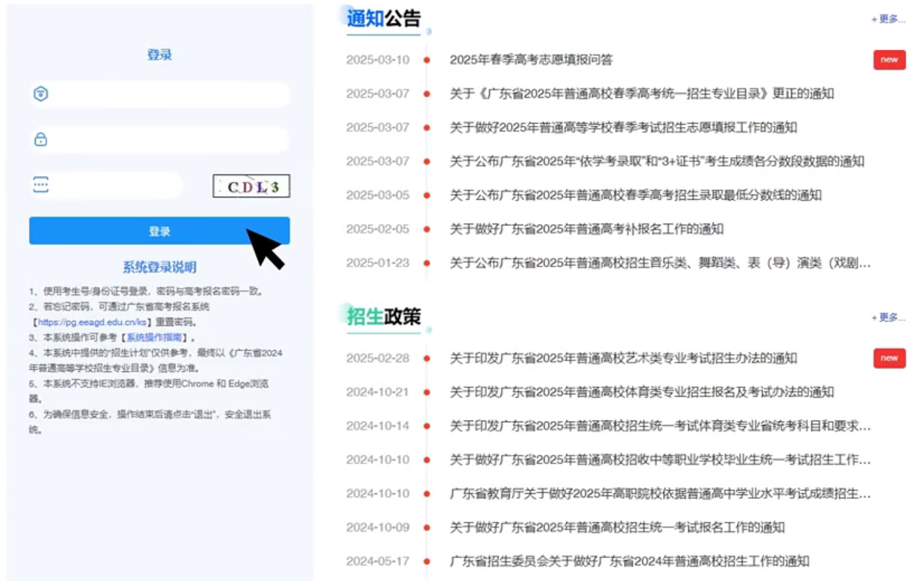Click the date 2025-02-28
The width and height of the screenshot is (924, 581).
click(x=378, y=358)
